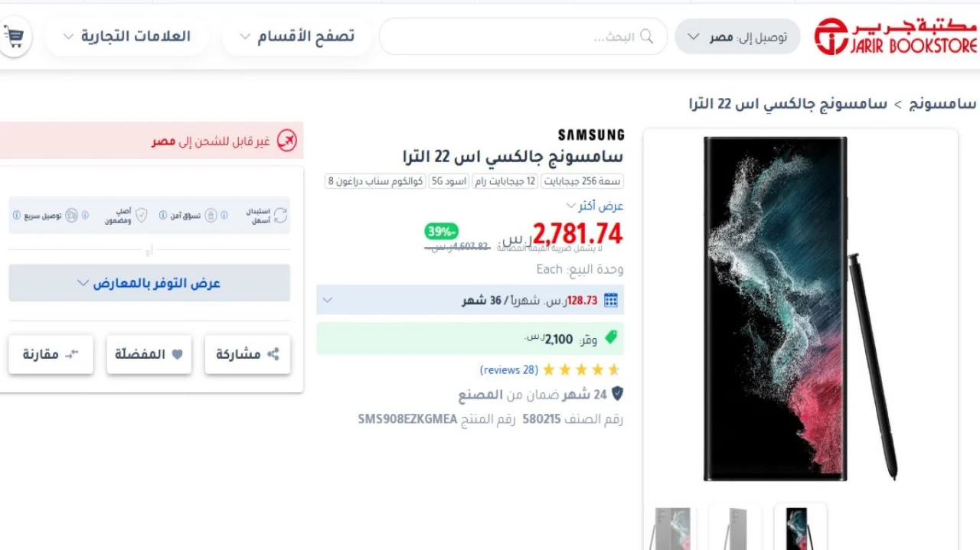This screenshot has width=980, height=550.
Task: Click the warranty shield icon
Action: point(616,394)
